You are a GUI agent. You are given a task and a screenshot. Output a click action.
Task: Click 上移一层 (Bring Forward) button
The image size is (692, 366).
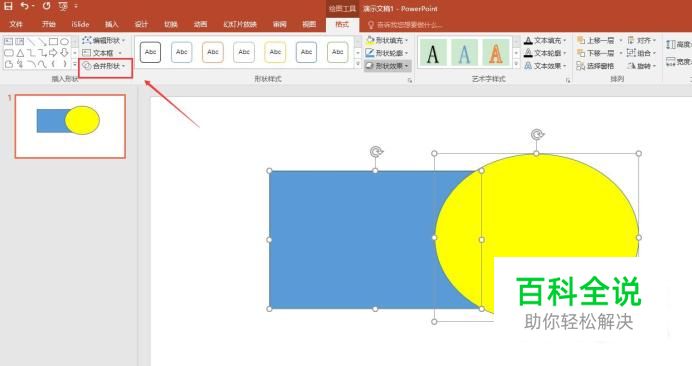pyautogui.click(x=596, y=40)
